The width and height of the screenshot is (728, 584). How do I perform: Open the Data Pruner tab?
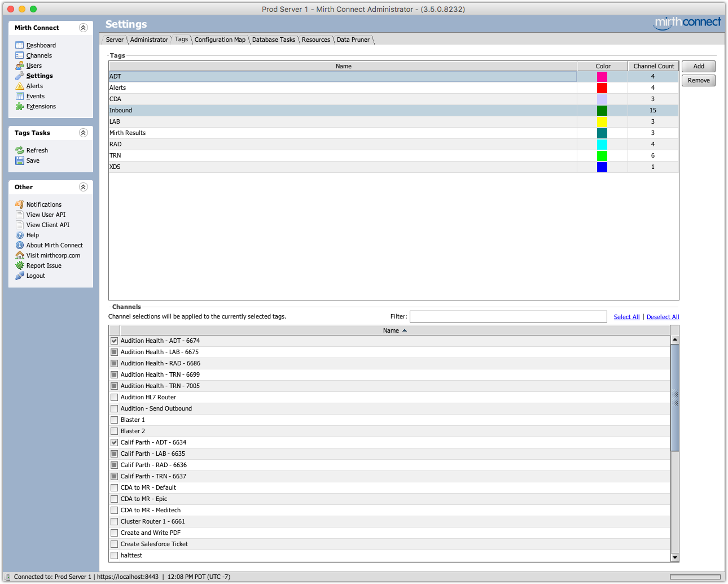[x=353, y=40]
